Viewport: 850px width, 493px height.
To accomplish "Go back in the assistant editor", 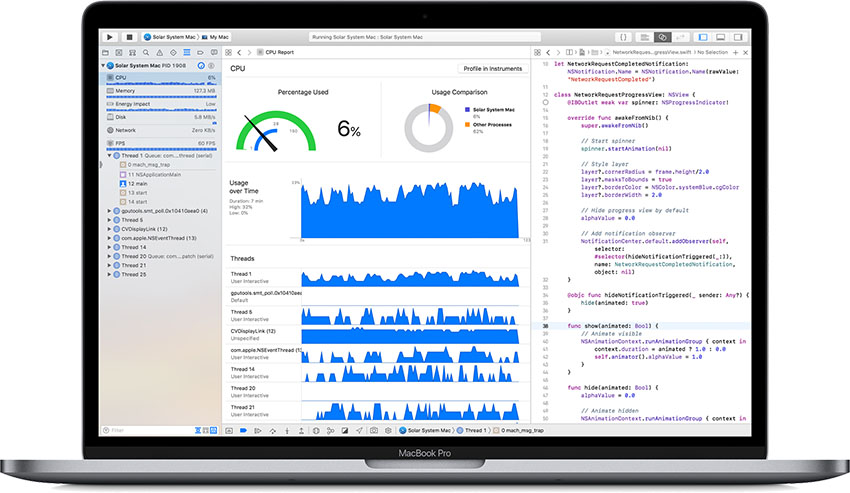I will [x=548, y=53].
